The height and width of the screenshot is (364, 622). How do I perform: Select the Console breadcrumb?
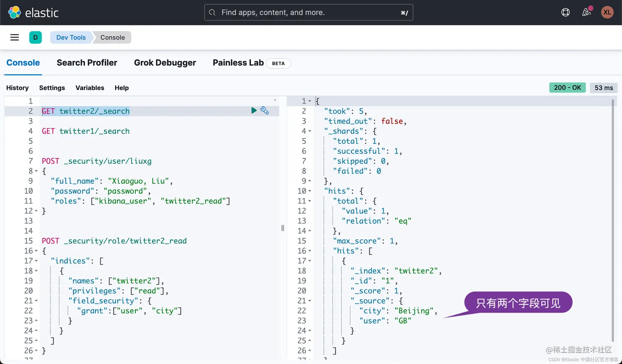tap(112, 37)
